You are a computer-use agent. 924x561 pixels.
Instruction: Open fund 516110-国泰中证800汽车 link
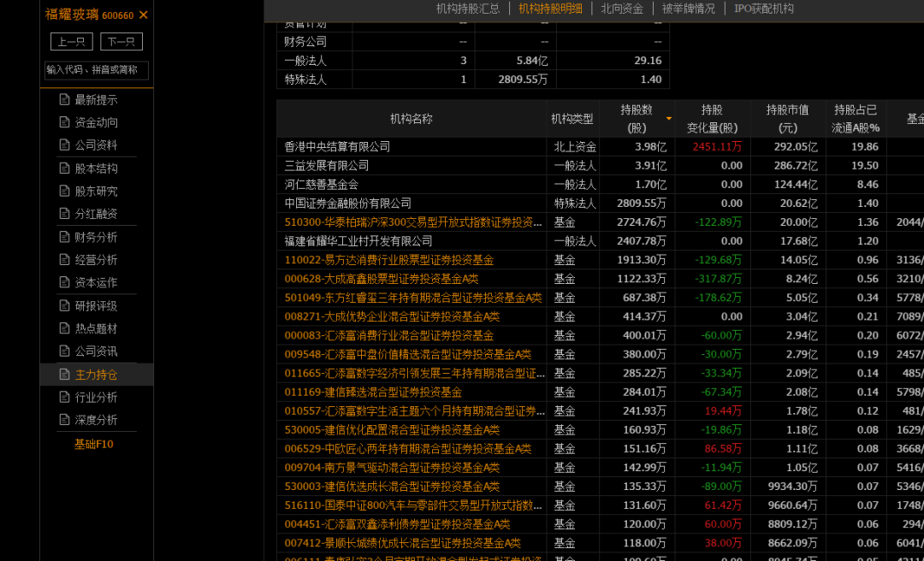pos(413,505)
